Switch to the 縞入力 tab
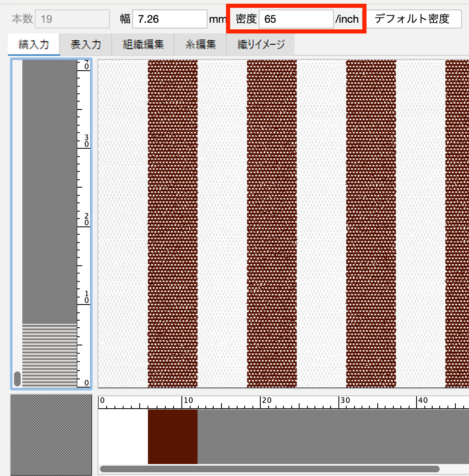The height and width of the screenshot is (476, 469). click(x=34, y=45)
